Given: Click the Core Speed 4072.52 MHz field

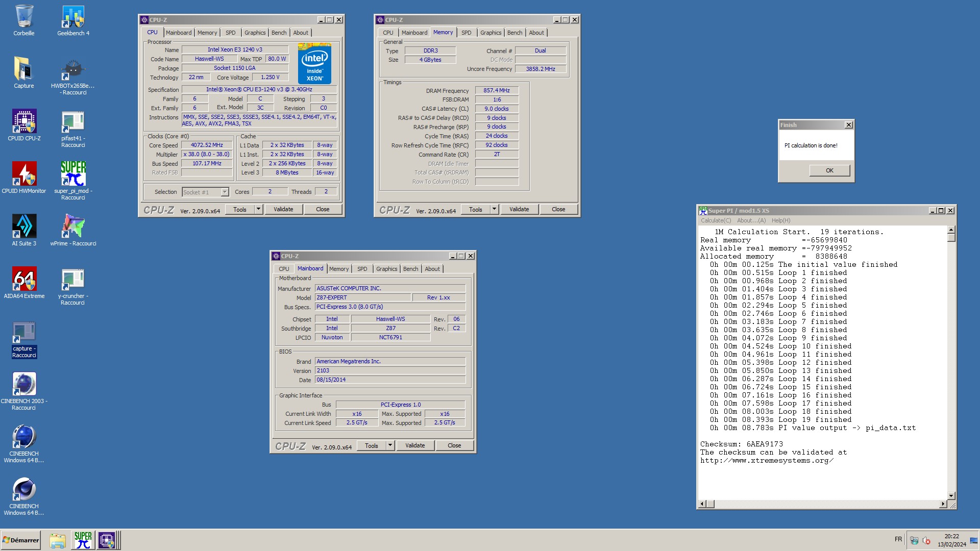Looking at the screenshot, I should pyautogui.click(x=207, y=145).
